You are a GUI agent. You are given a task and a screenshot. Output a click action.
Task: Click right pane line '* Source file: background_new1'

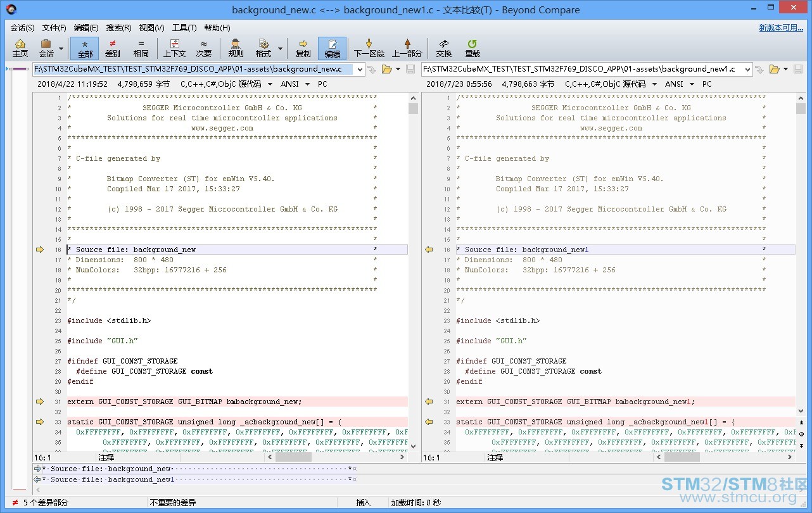click(x=523, y=250)
